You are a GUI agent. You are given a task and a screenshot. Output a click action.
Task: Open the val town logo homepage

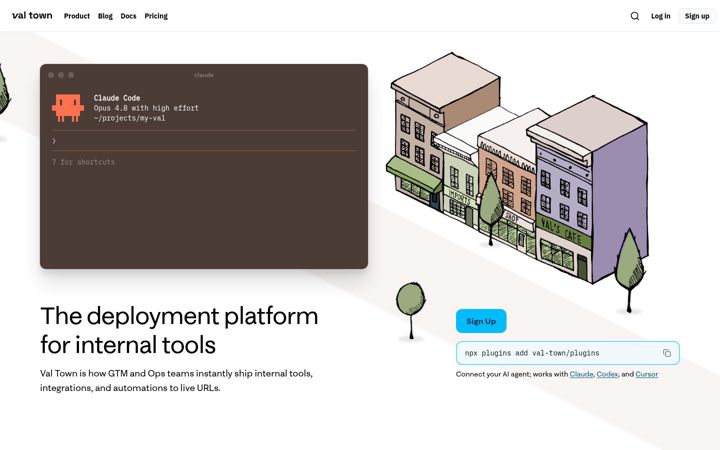point(32,16)
